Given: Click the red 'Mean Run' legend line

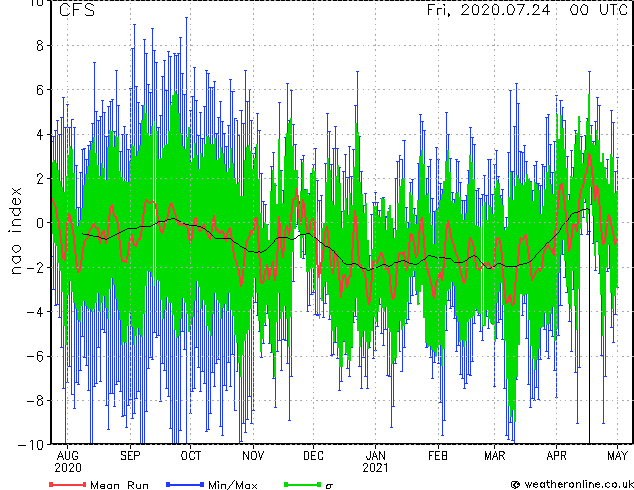Looking at the screenshot, I should click(68, 484).
